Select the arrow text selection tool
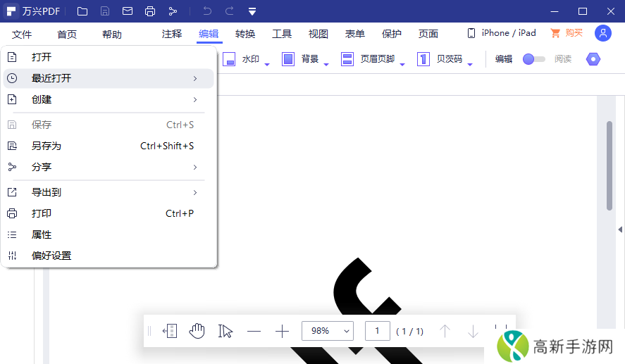The image size is (625, 364). coord(225,331)
